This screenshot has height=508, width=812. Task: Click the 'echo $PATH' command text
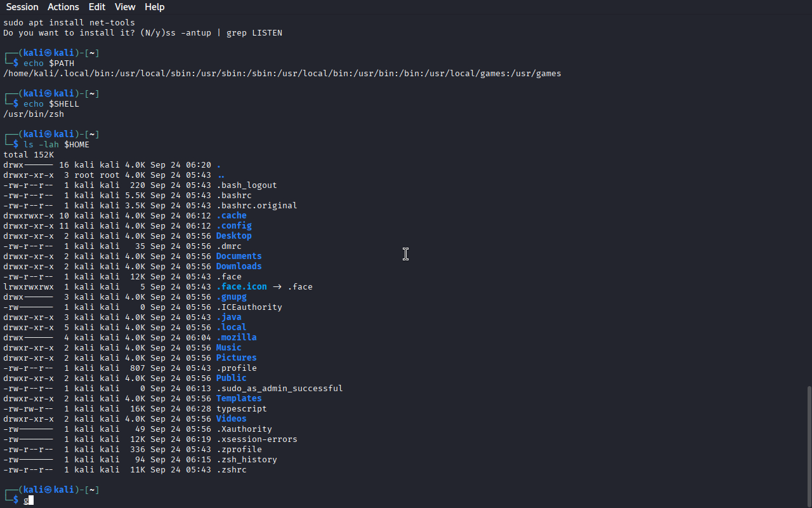49,63
